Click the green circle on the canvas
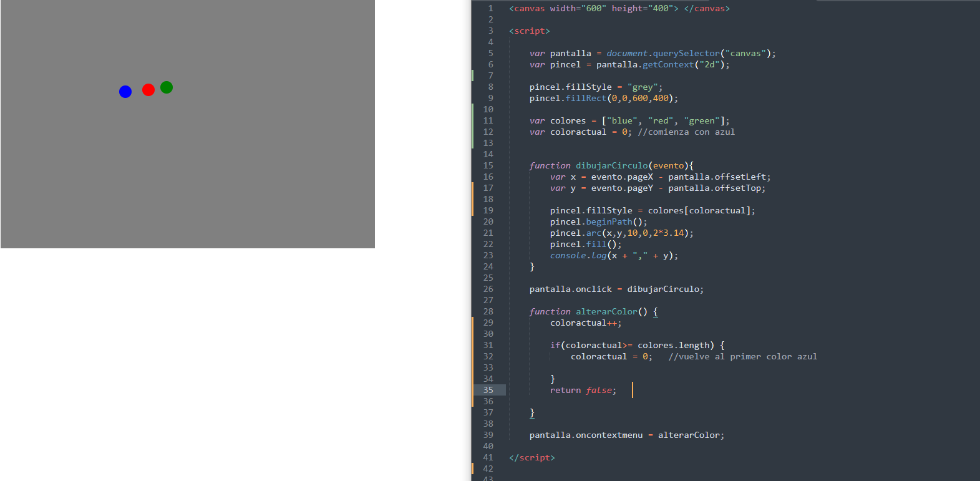This screenshot has width=980, height=481. click(x=167, y=87)
